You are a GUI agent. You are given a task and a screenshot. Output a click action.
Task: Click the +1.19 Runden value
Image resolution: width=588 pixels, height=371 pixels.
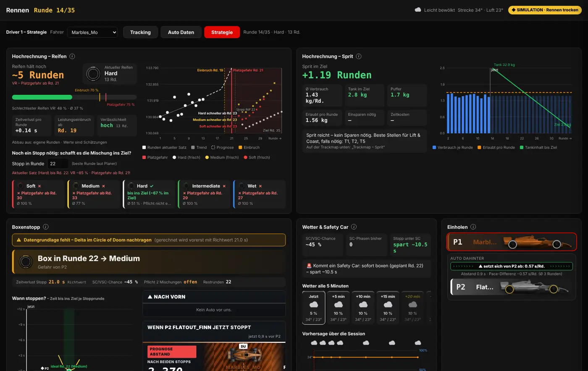click(x=337, y=75)
